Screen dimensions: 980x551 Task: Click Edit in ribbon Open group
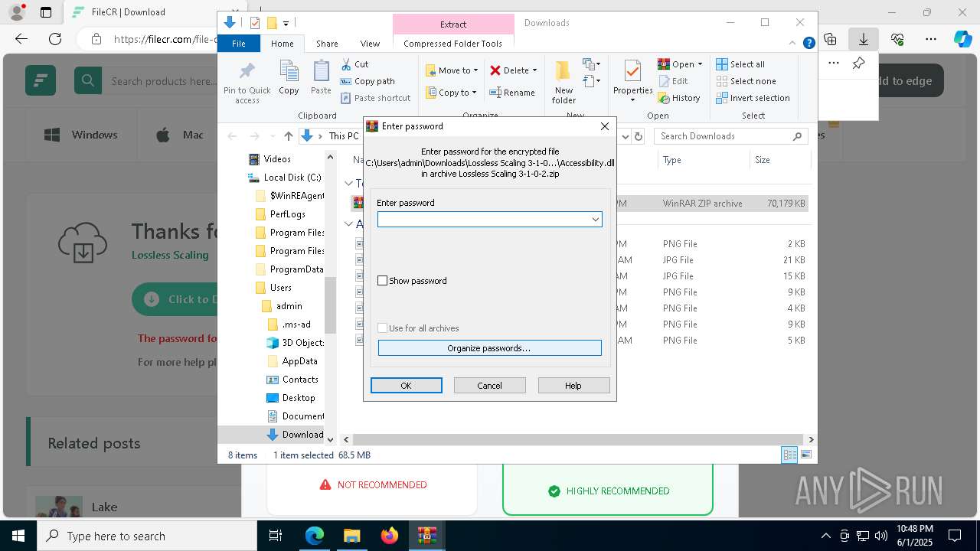(673, 81)
